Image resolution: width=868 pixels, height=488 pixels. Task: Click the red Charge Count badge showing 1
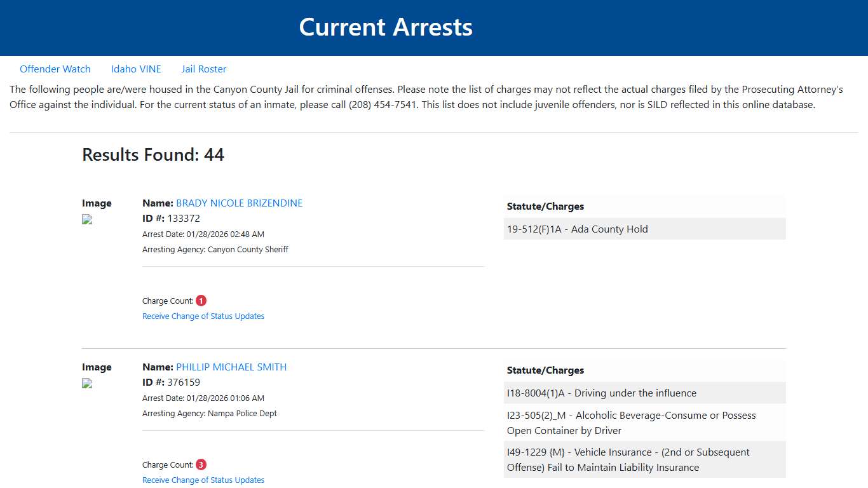tap(201, 300)
